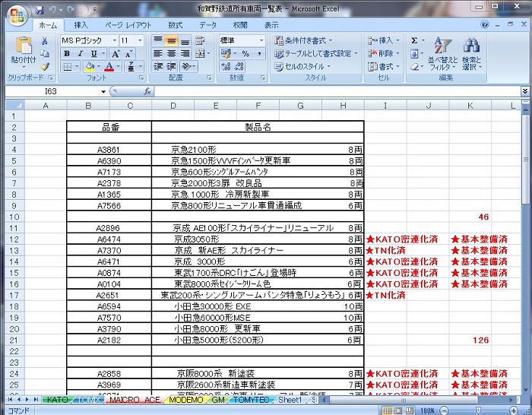Click 挿入 insert cells button
Screen dimensions: 532x415
[384, 41]
